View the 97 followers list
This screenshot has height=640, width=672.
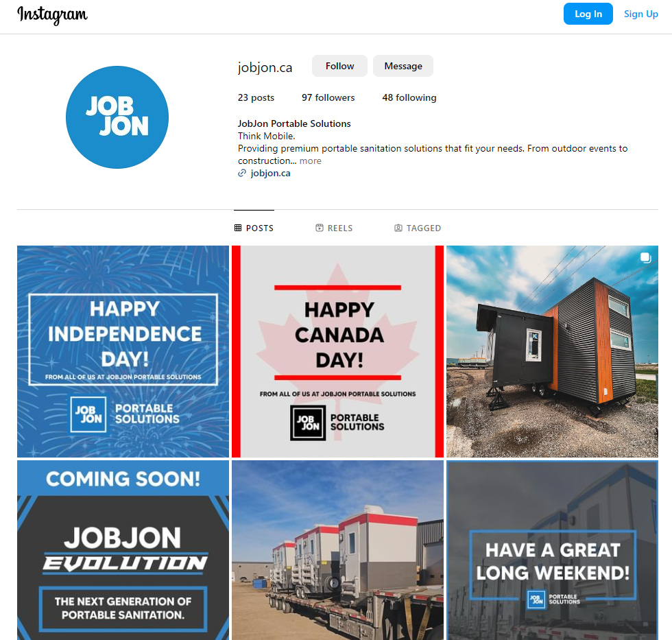click(x=328, y=97)
